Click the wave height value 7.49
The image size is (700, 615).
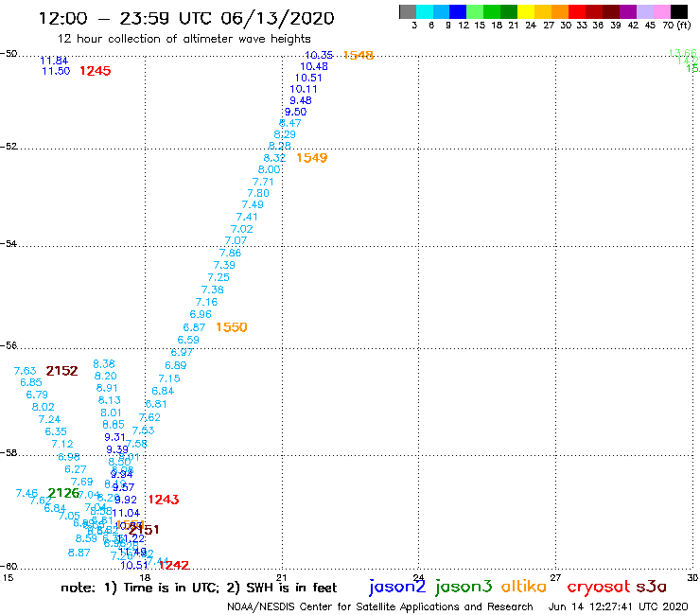pyautogui.click(x=253, y=204)
